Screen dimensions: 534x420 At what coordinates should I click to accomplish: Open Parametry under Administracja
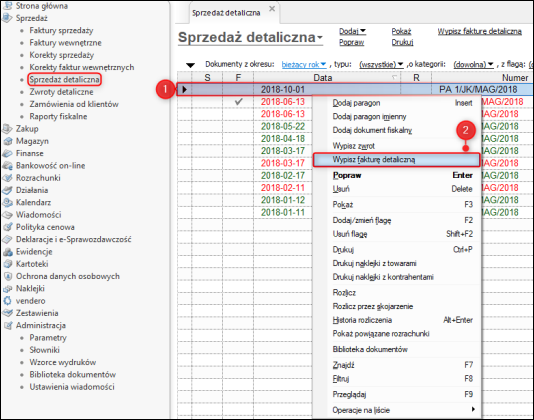(48, 338)
